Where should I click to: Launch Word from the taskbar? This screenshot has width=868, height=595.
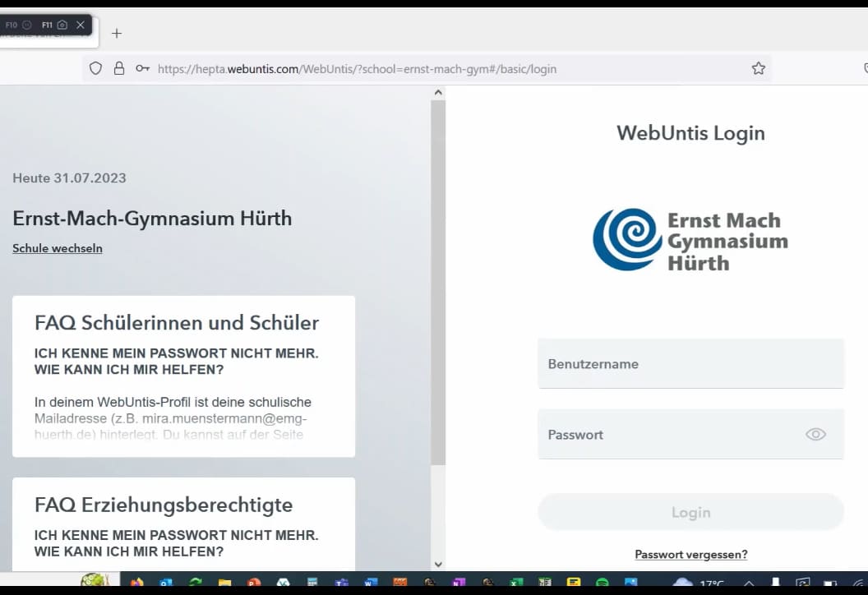[x=369, y=583]
